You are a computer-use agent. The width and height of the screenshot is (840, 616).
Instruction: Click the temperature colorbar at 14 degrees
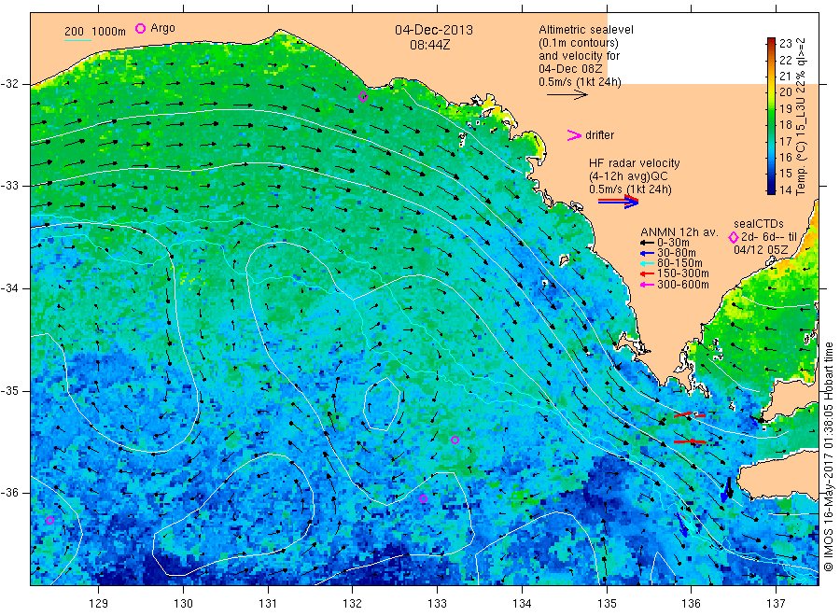pyautogui.click(x=771, y=189)
